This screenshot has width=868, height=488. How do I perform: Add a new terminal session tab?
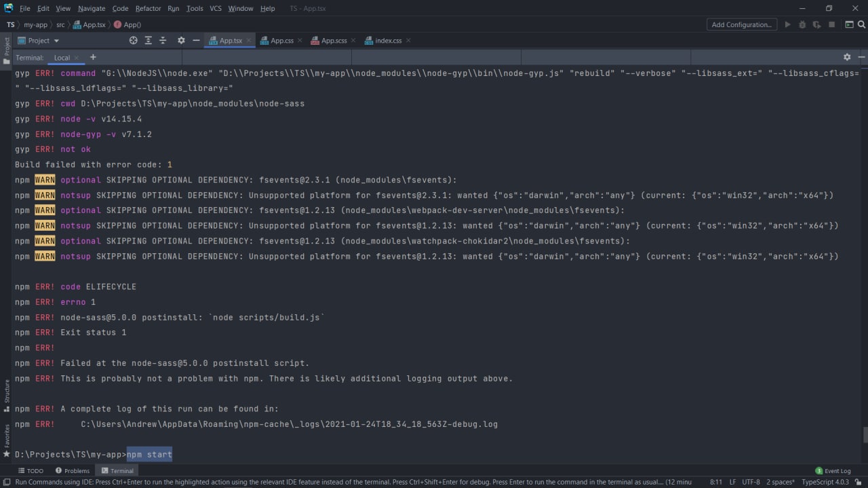tap(93, 58)
